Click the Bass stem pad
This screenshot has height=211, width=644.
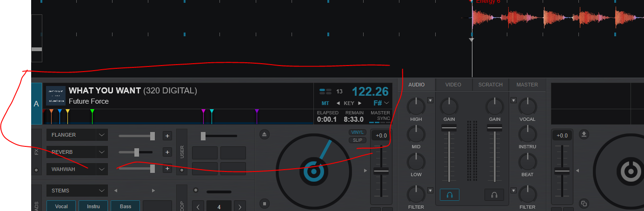(126, 206)
